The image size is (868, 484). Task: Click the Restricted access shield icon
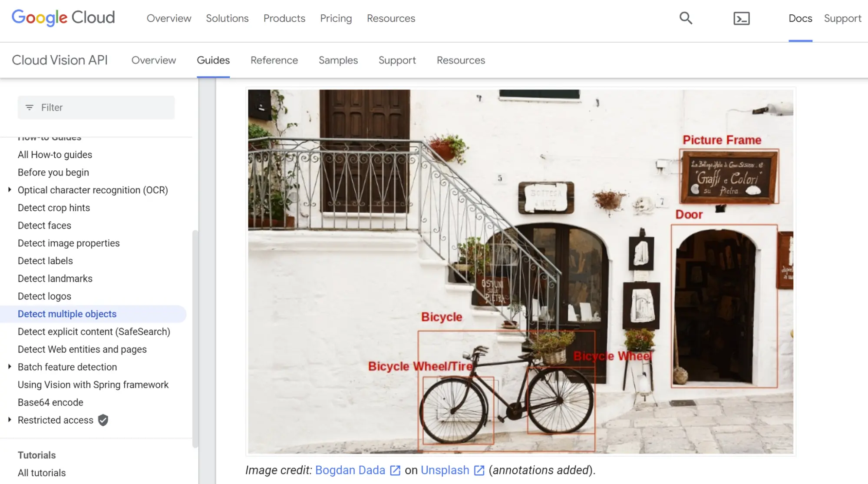[103, 420]
